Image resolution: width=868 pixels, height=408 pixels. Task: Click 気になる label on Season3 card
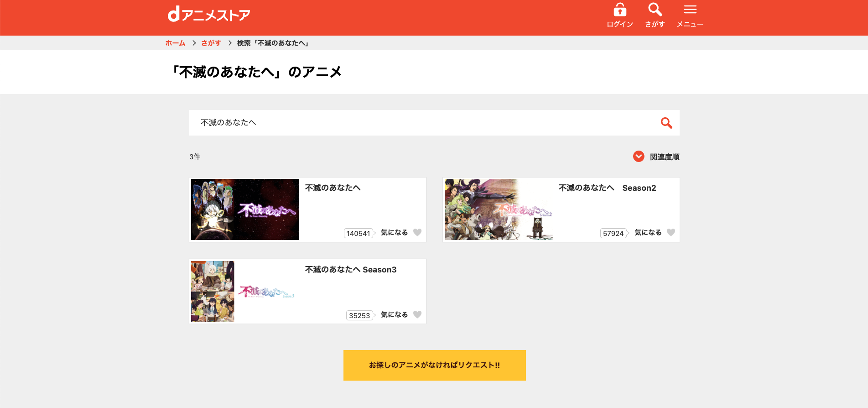(x=394, y=314)
